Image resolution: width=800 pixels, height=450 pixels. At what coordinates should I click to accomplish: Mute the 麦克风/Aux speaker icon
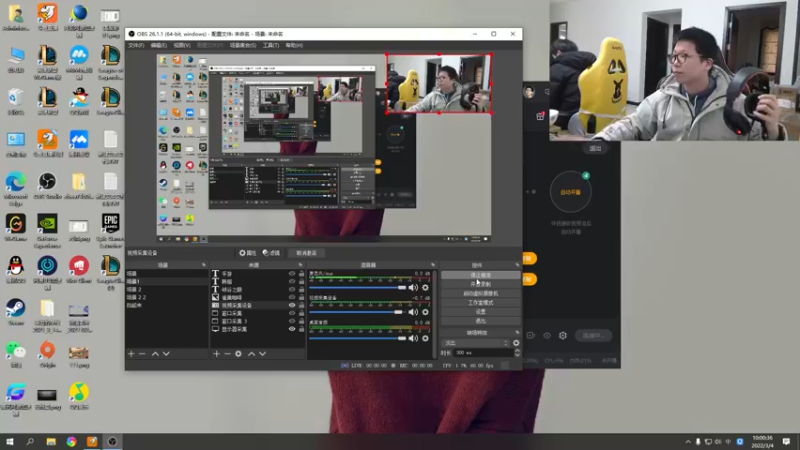[413, 288]
